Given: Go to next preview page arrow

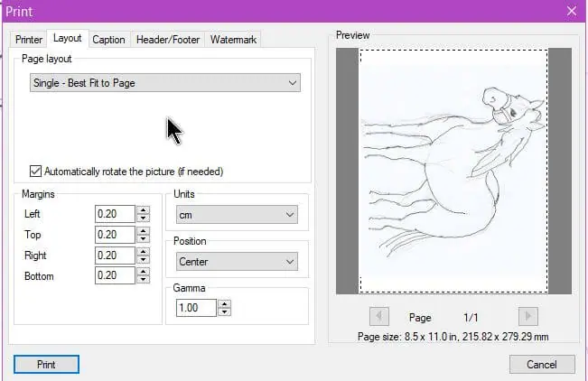Looking at the screenshot, I should 528,317.
